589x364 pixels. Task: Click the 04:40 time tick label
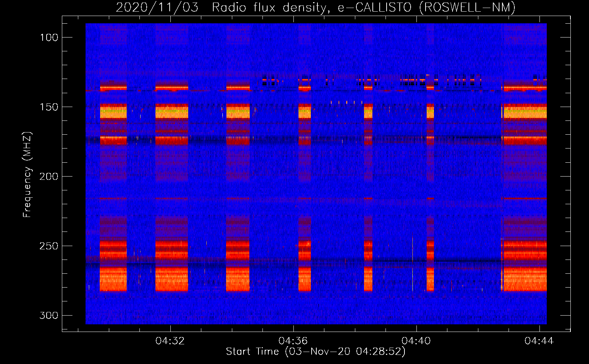pyautogui.click(x=416, y=341)
